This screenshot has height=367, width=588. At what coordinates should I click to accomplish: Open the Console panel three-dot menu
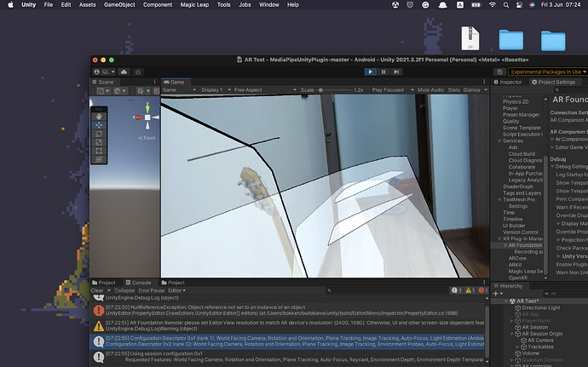[x=484, y=283]
